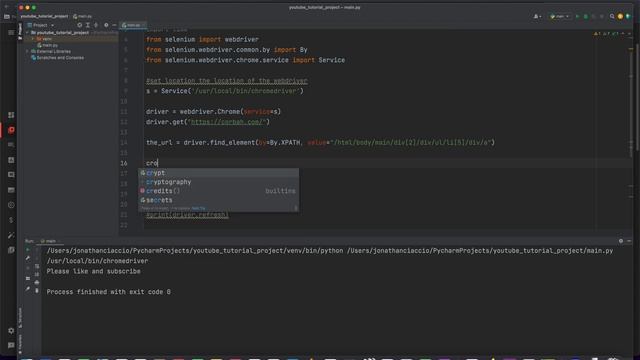
Task: Click the Select Opened File target icon
Action: (80, 25)
